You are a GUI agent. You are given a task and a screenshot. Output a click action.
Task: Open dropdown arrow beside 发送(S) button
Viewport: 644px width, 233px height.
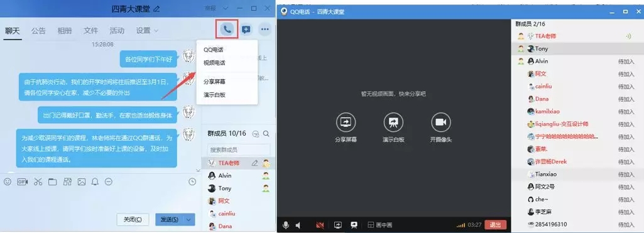pos(189,219)
